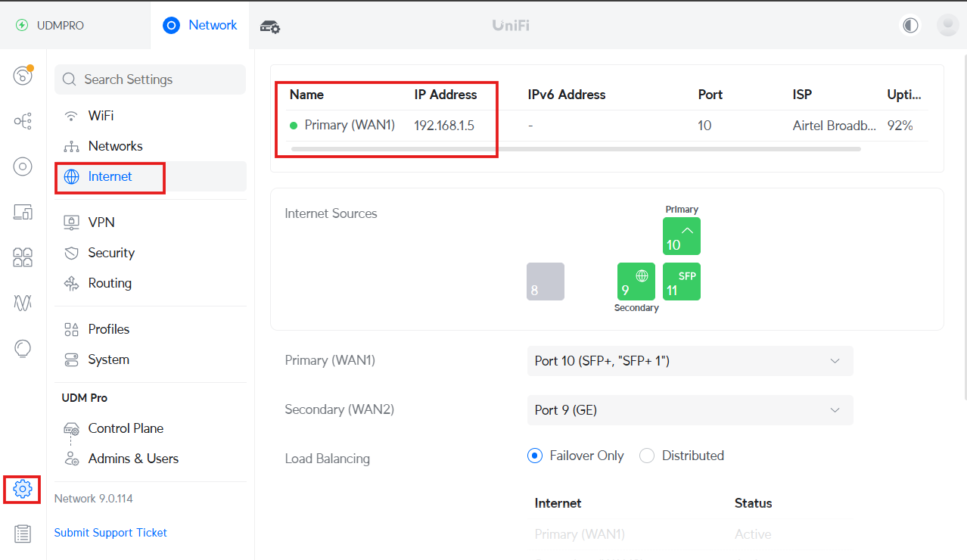Open the VPN settings section
The height and width of the screenshot is (560, 967).
click(101, 222)
